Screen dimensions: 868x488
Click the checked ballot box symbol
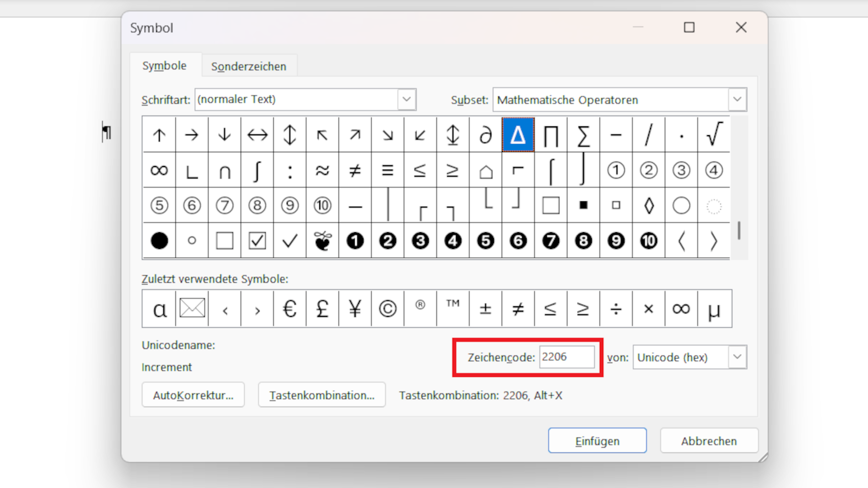pos(257,241)
